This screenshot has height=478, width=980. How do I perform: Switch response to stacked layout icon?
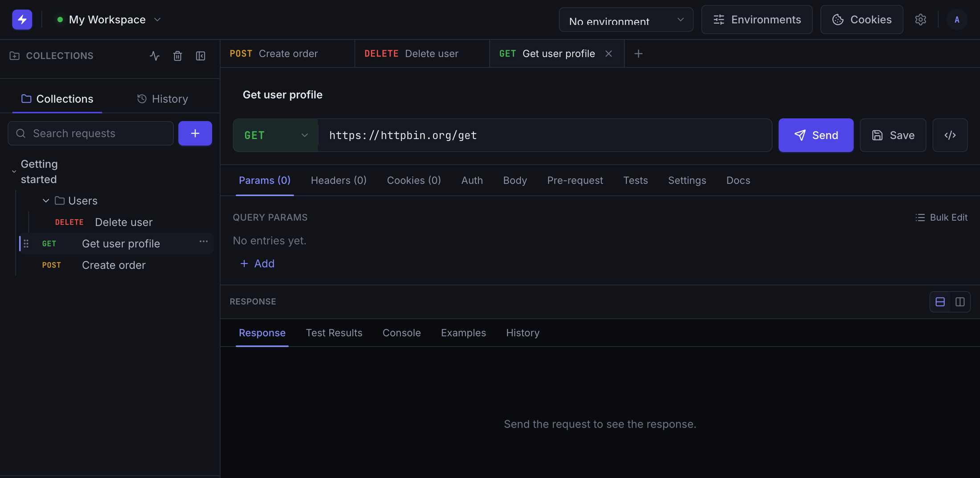(x=940, y=302)
